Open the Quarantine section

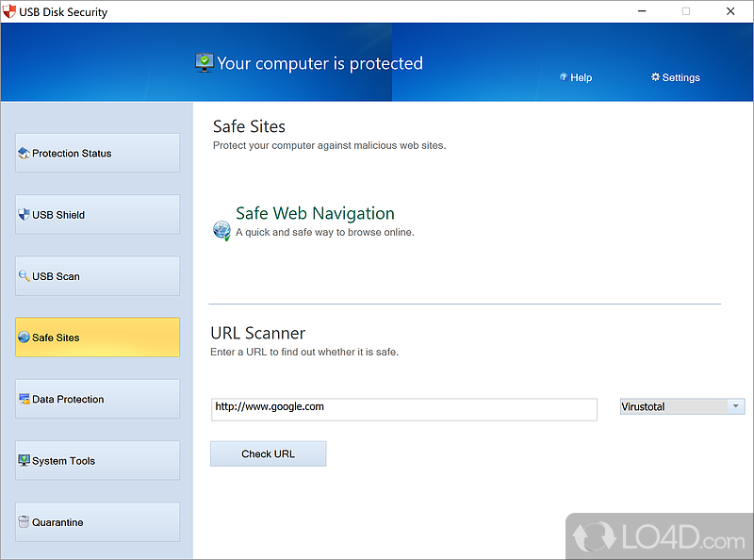click(97, 522)
